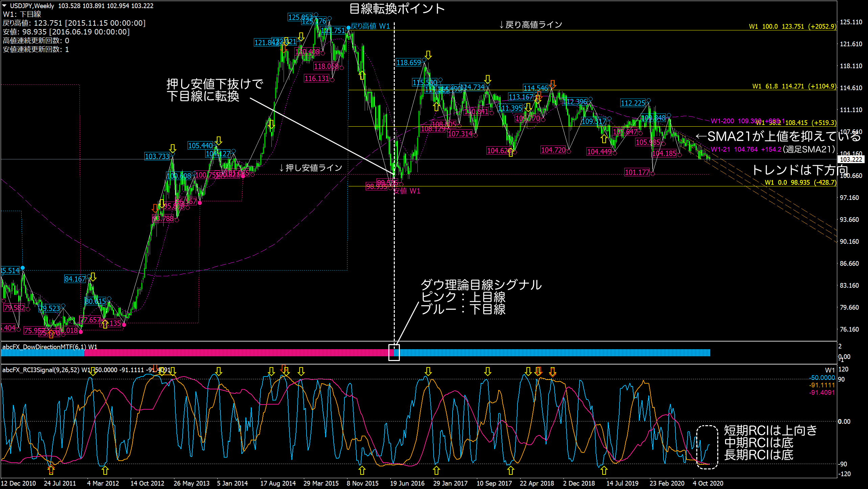The width and height of the screenshot is (868, 489).
Task: Click pink filled dot beside 76.018 label
Action: [81, 332]
